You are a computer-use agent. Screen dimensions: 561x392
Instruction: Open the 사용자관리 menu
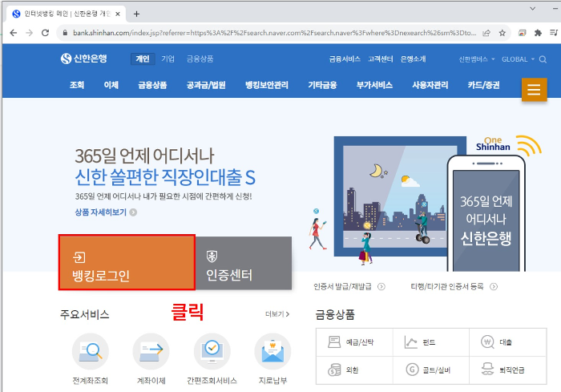point(430,85)
